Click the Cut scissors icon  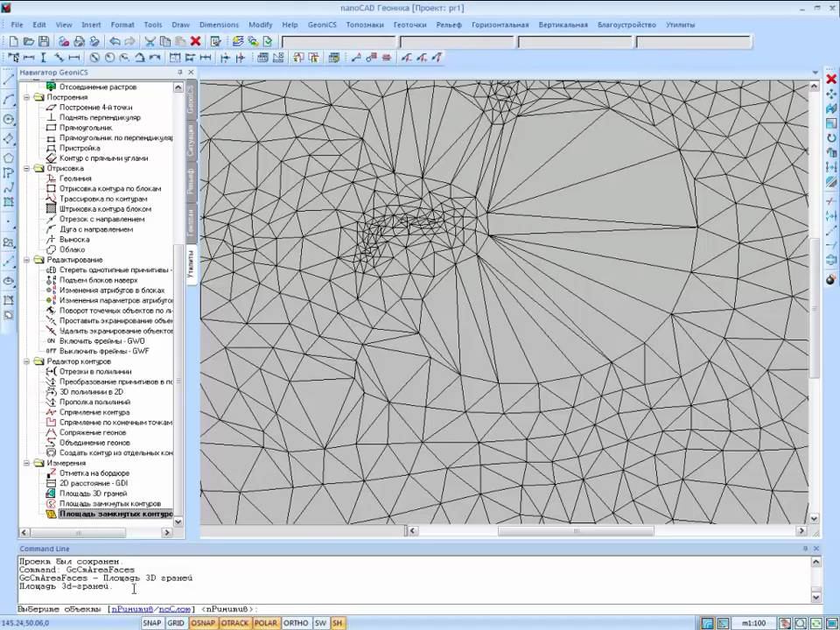[x=150, y=41]
